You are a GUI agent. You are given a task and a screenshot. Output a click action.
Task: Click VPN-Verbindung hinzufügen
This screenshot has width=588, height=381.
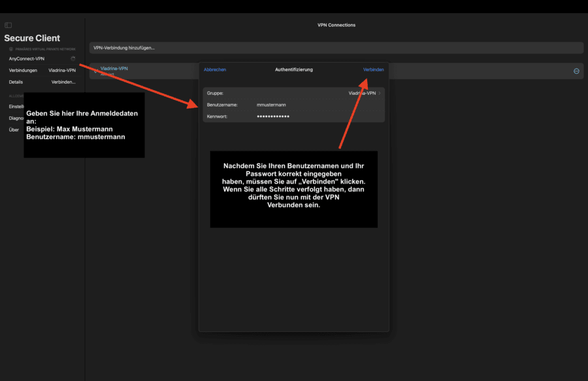336,48
